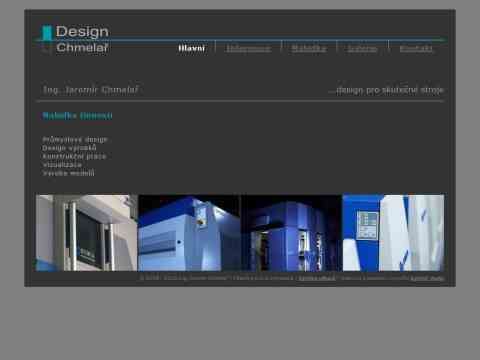Click the teal Nabídka činností heading
The height and width of the screenshot is (360, 480).
coord(77,116)
